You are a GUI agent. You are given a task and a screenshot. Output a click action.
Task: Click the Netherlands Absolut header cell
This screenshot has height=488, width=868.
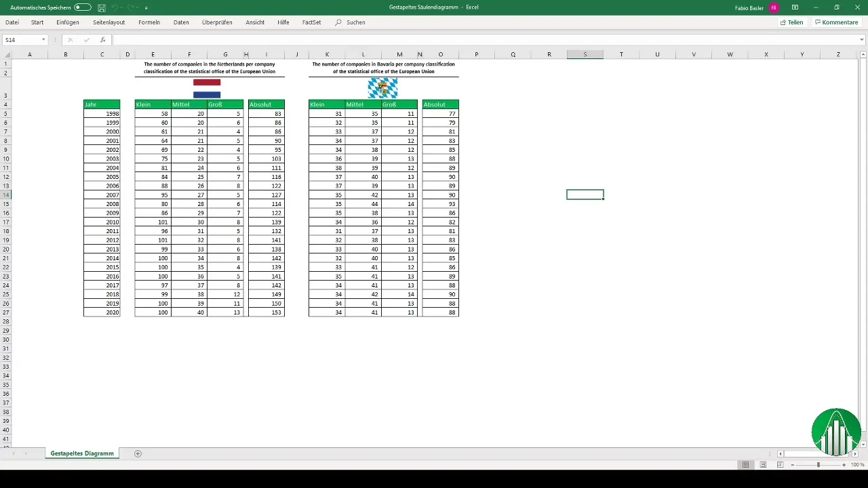(267, 104)
